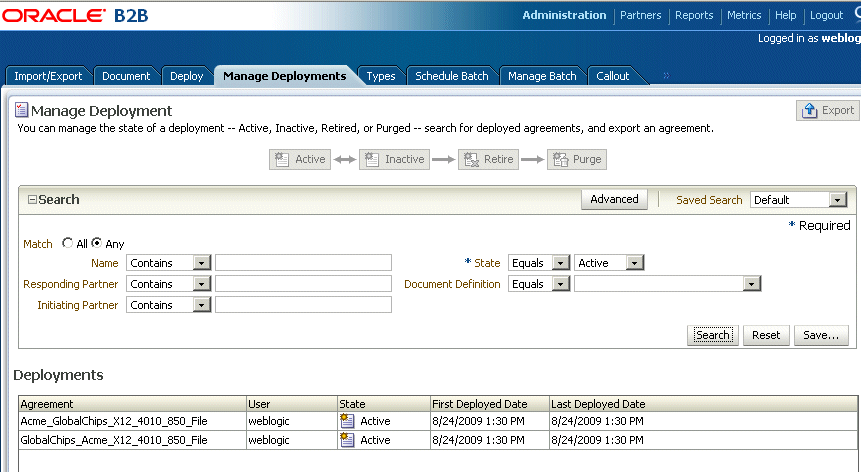Open the Administration link
Viewport: 861px width, 472px height.
(564, 15)
